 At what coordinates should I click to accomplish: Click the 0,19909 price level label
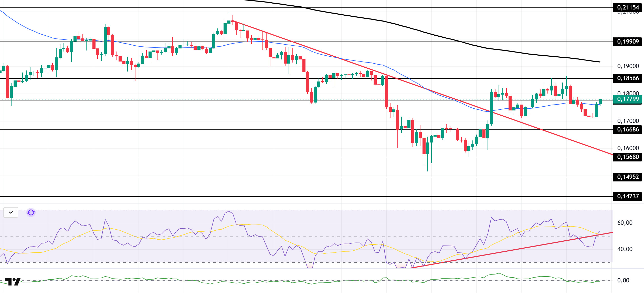tap(628, 42)
